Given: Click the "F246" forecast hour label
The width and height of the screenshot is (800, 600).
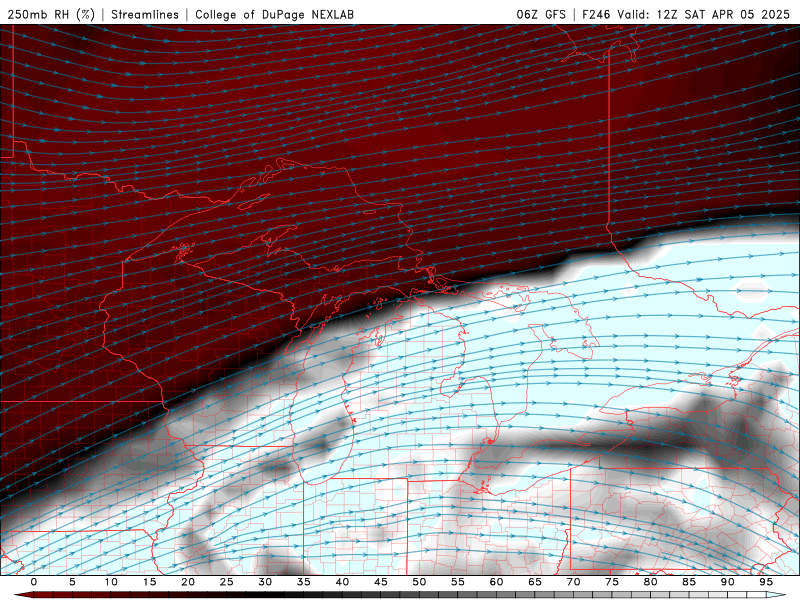Looking at the screenshot, I should point(596,14).
